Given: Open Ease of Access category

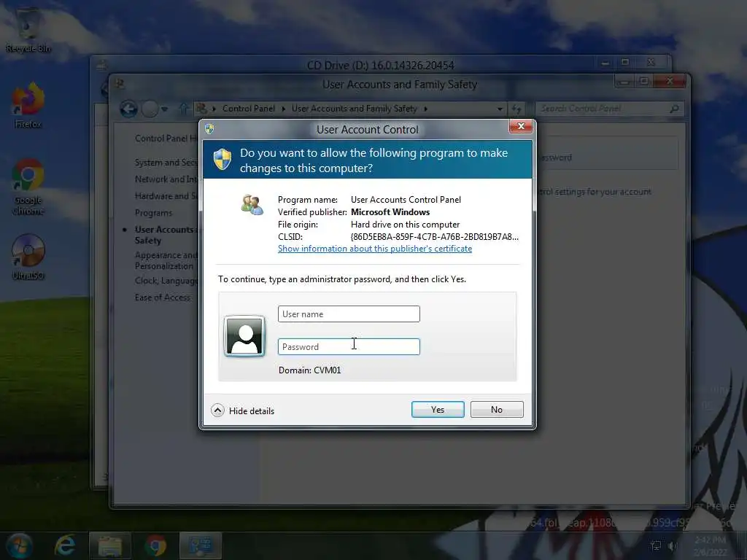Looking at the screenshot, I should (163, 297).
